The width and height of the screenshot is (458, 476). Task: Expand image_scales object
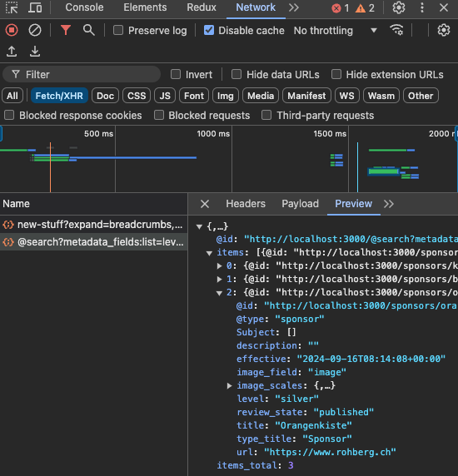point(230,386)
